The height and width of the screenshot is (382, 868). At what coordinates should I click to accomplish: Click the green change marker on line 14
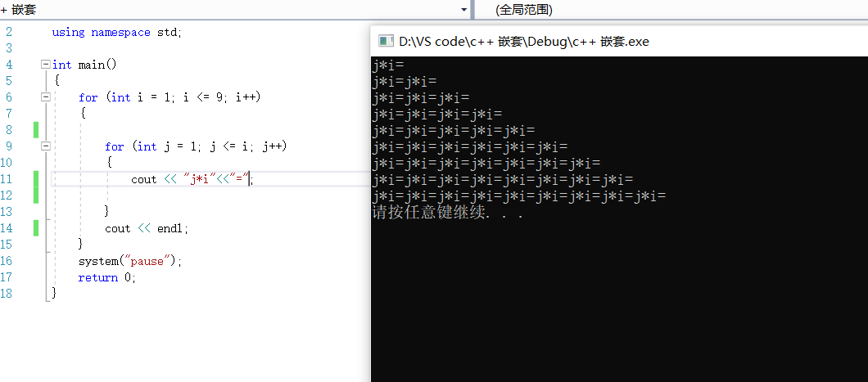(36, 228)
